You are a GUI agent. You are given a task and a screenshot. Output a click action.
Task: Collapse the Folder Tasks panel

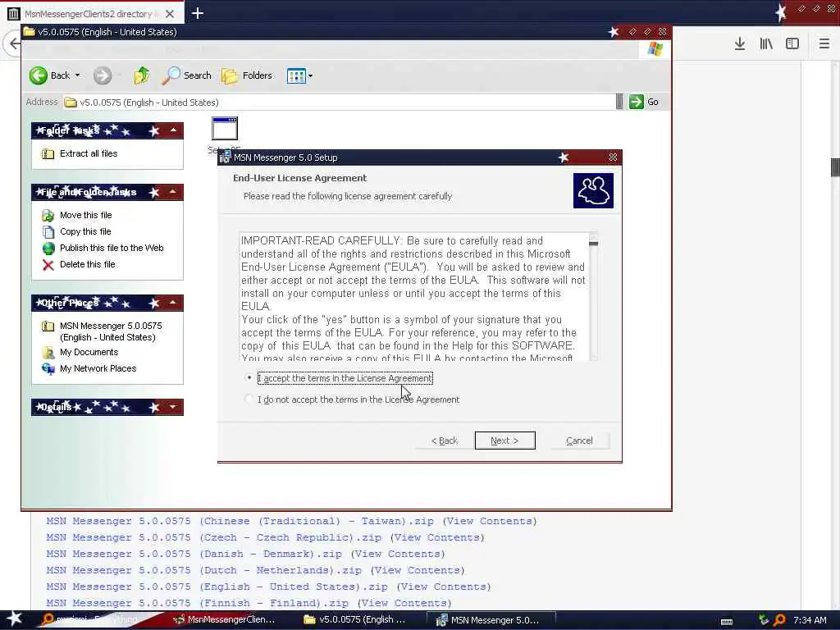pos(173,130)
